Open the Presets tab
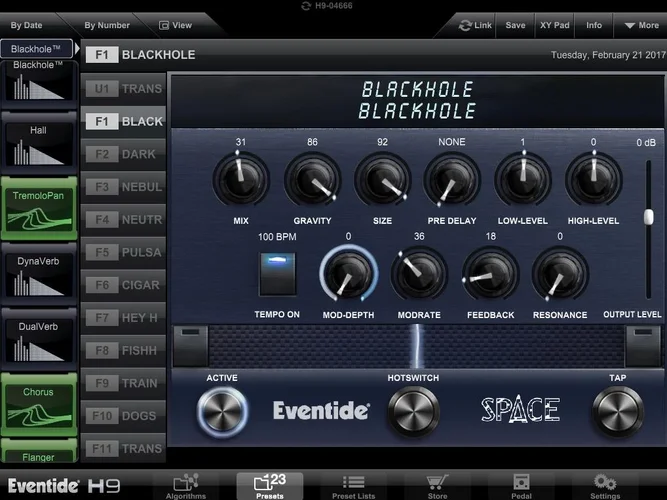 270,486
